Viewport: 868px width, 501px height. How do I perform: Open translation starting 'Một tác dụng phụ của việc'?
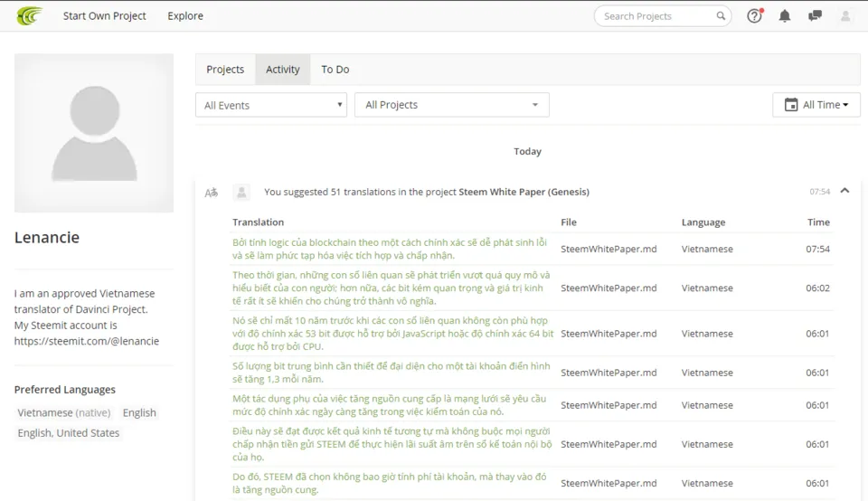click(389, 405)
